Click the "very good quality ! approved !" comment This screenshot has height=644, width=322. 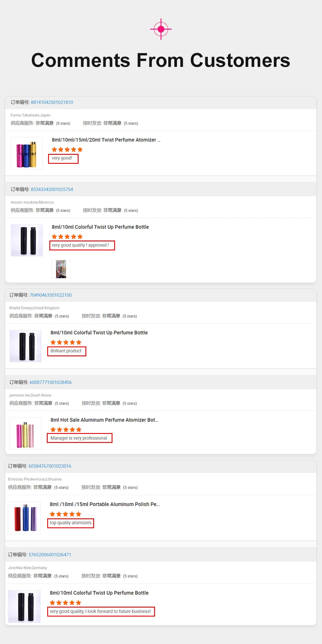[x=80, y=245]
